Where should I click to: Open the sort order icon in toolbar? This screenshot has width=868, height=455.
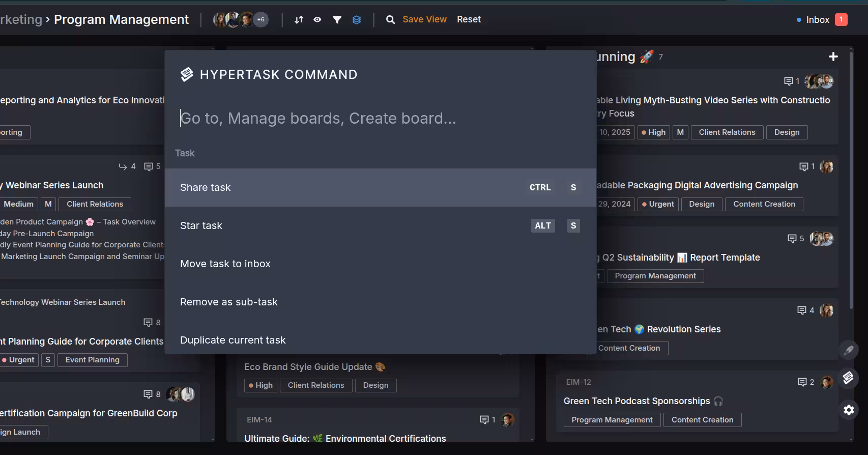[x=299, y=19]
